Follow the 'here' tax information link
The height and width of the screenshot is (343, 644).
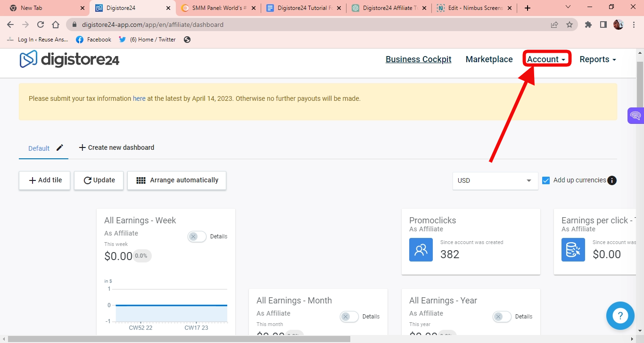pos(139,98)
